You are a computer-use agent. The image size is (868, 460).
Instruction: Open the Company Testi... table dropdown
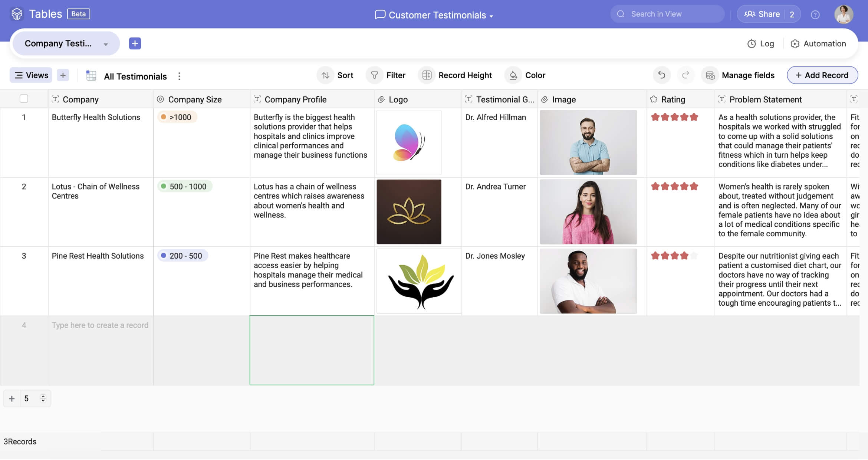point(106,44)
